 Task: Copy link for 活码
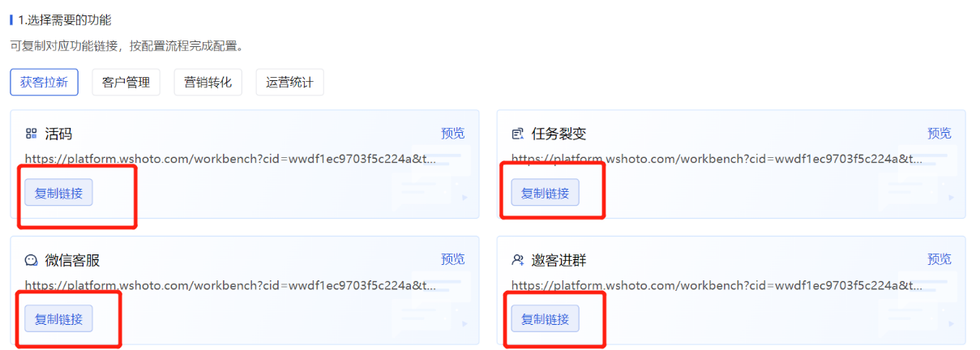click(58, 193)
